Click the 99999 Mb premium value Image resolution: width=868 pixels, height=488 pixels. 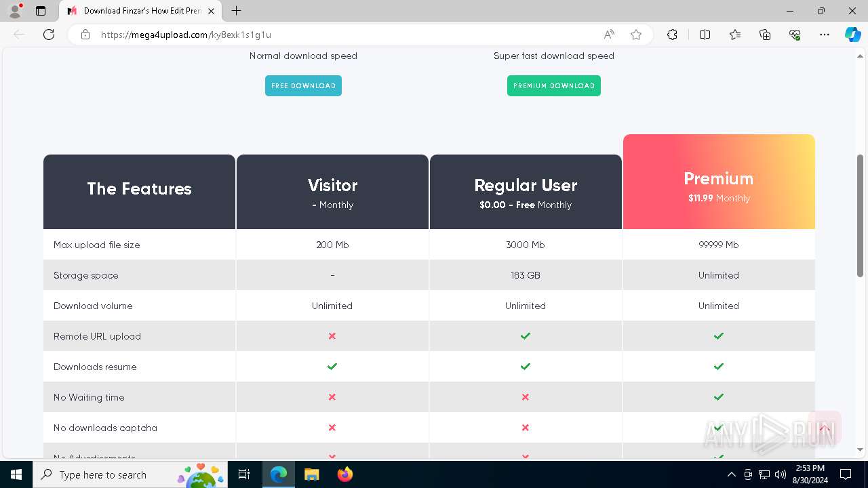719,245
